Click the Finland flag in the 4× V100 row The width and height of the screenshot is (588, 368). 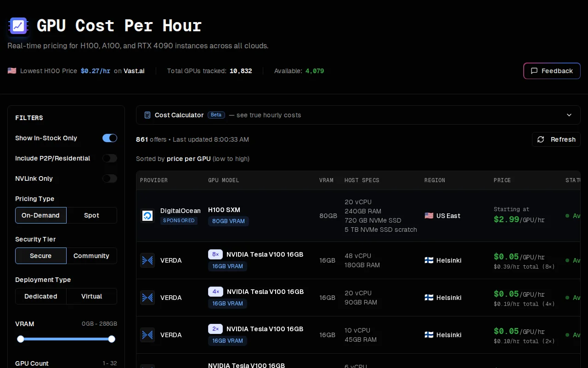click(429, 298)
